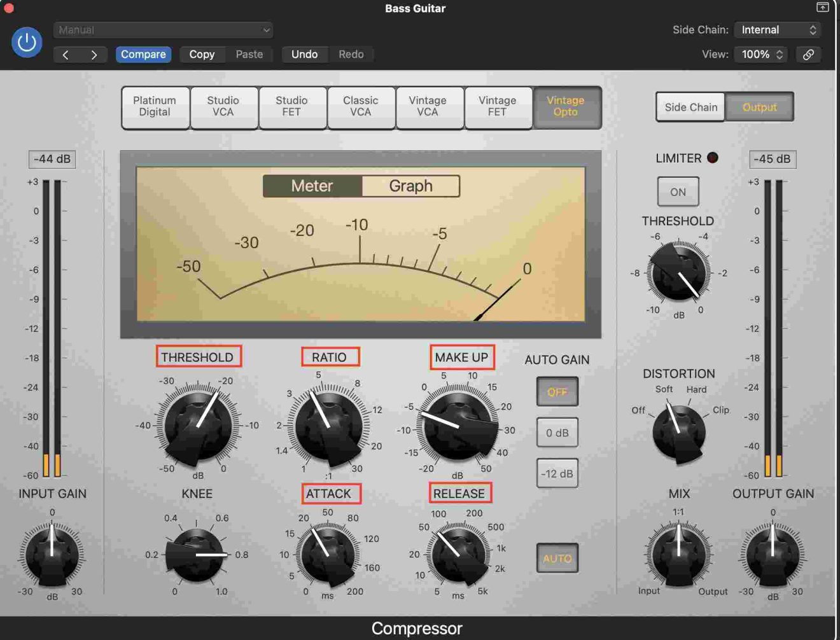Power off the Compressor plugin
This screenshot has width=840, height=640.
point(27,42)
